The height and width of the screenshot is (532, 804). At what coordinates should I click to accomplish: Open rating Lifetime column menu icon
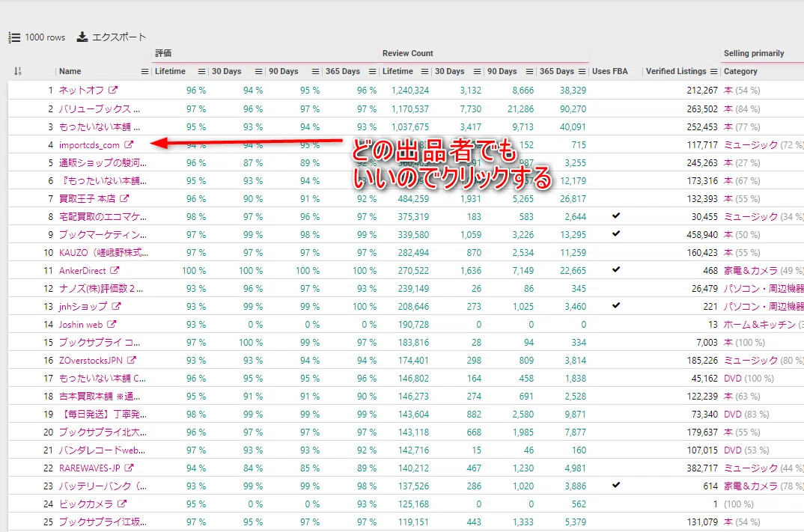tap(202, 71)
